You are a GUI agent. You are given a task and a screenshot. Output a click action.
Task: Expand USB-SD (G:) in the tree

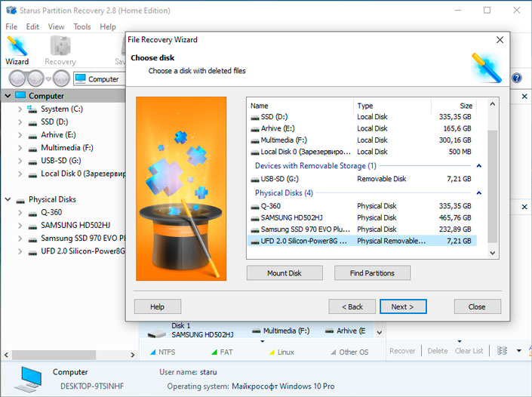[20, 161]
